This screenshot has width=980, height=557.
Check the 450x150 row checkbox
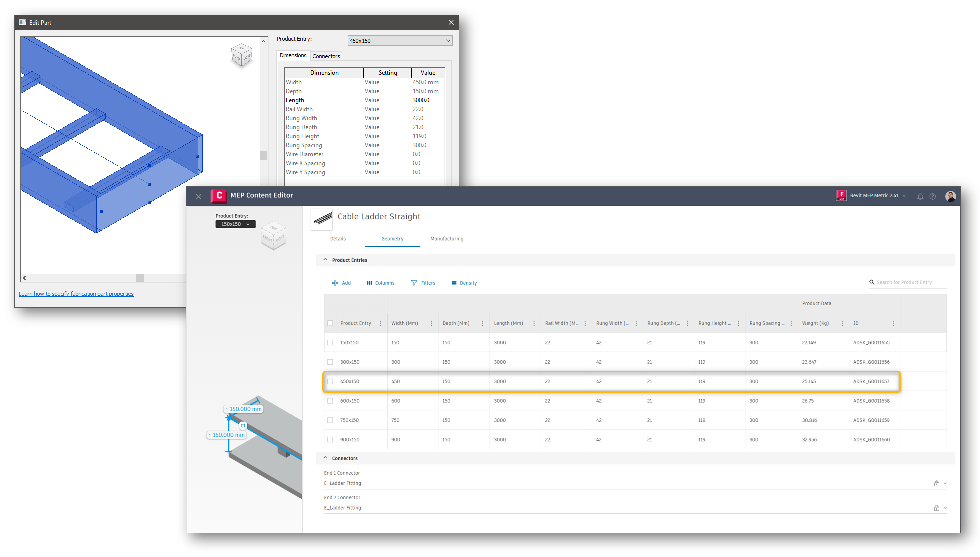coord(330,381)
